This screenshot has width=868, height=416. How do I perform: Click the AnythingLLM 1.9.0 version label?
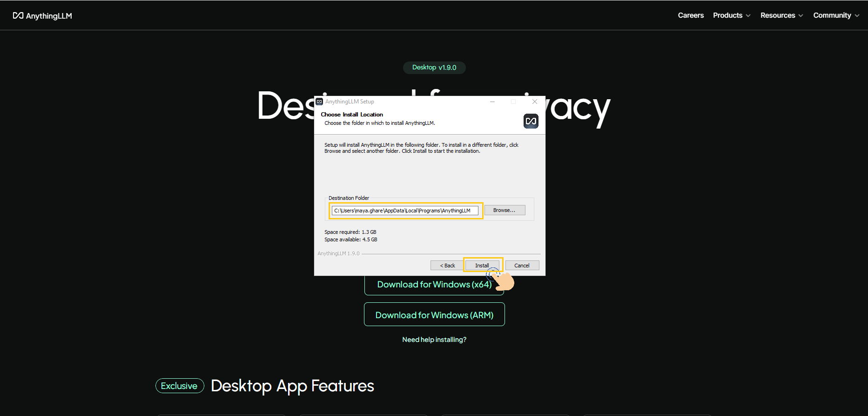pyautogui.click(x=338, y=253)
